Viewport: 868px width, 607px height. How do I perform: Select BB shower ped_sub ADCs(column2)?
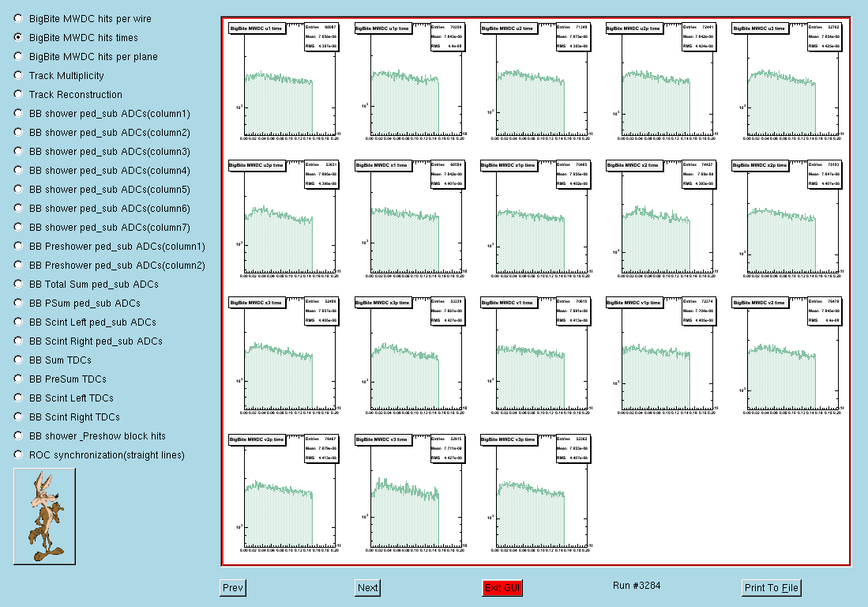[18, 132]
